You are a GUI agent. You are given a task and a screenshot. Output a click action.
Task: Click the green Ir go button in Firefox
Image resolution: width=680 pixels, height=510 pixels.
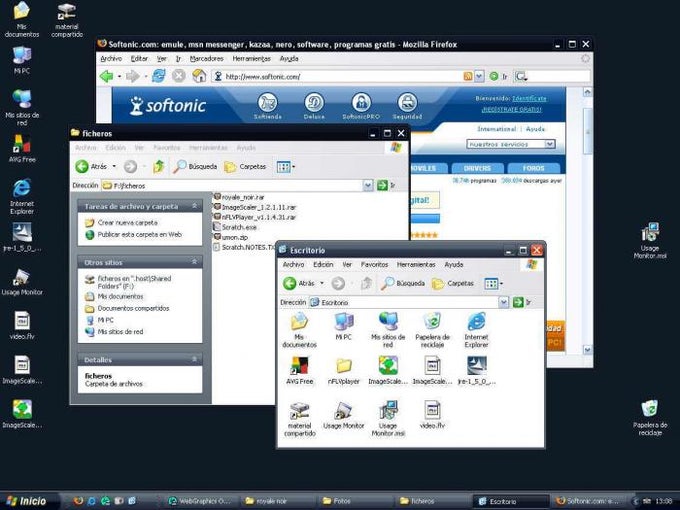click(498, 76)
